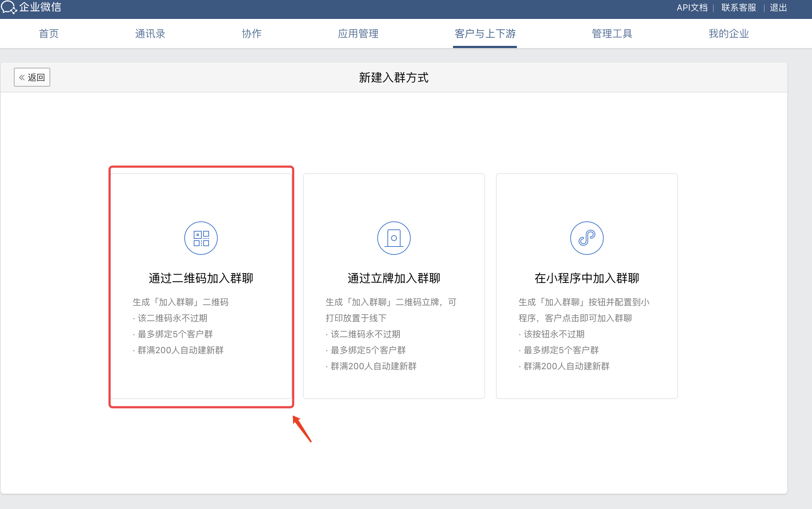Select the 通过立牌加入群聊 card title
This screenshot has height=509, width=812.
click(394, 278)
